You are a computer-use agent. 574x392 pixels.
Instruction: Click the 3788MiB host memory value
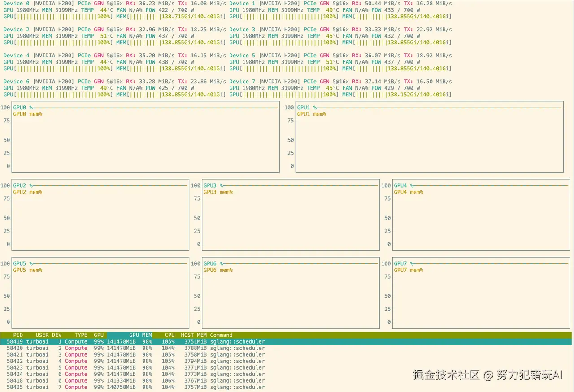click(x=196, y=348)
